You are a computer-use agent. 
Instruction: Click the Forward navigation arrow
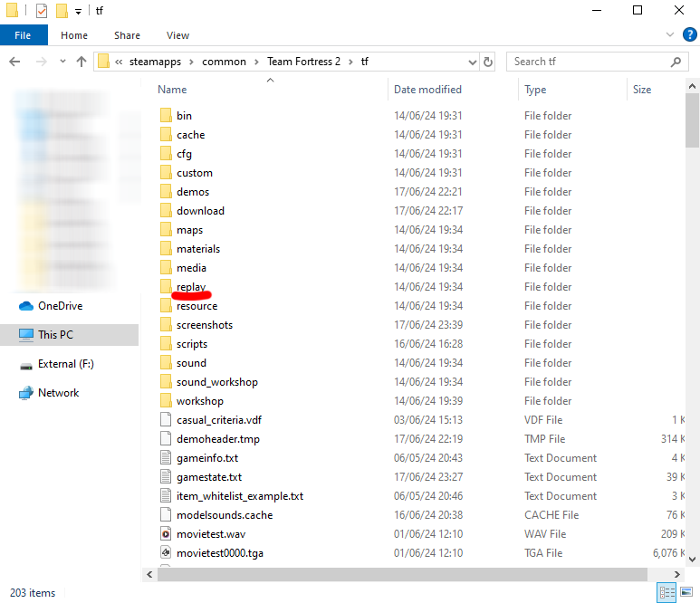41,62
